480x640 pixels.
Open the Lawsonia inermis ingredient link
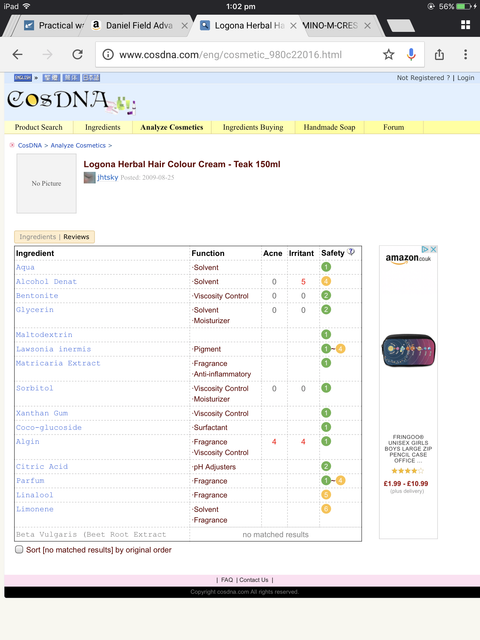coord(53,349)
